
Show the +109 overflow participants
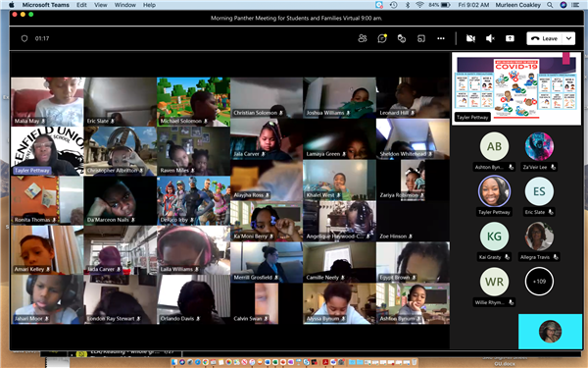[539, 282]
